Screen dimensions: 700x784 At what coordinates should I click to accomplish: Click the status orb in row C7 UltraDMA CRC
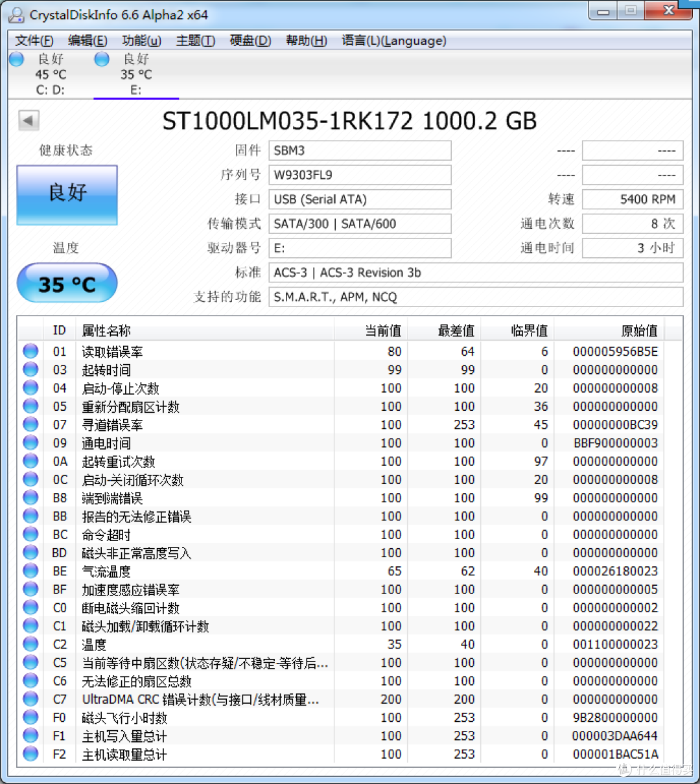click(30, 699)
